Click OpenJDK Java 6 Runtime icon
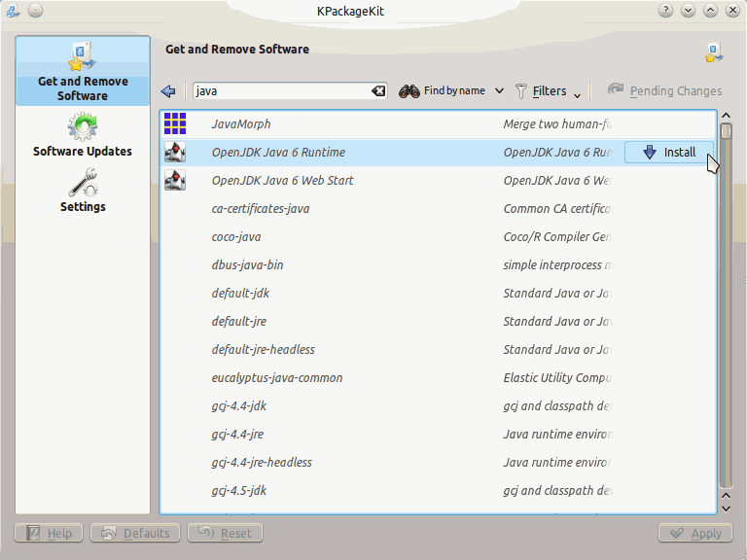Image resolution: width=747 pixels, height=560 pixels. coord(175,153)
